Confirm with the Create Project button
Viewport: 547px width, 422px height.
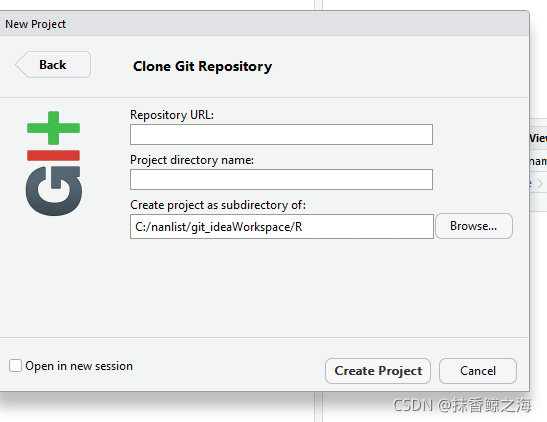378,371
